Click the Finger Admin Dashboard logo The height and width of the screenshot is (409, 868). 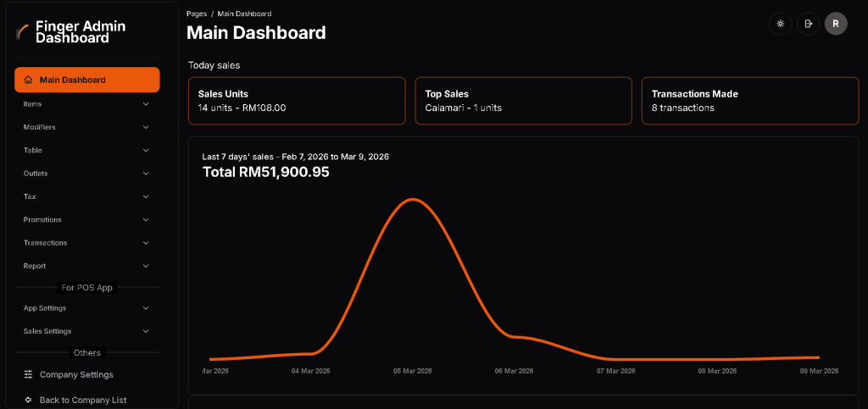click(x=23, y=32)
